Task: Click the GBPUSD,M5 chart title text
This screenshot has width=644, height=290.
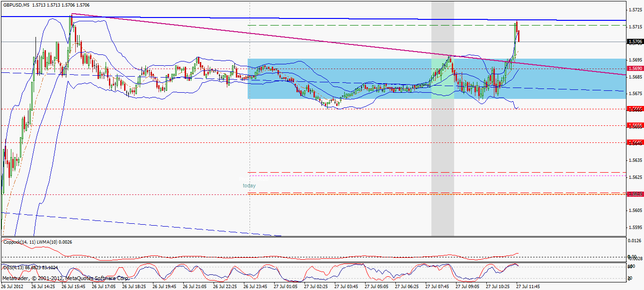Action: pyautogui.click(x=17, y=5)
